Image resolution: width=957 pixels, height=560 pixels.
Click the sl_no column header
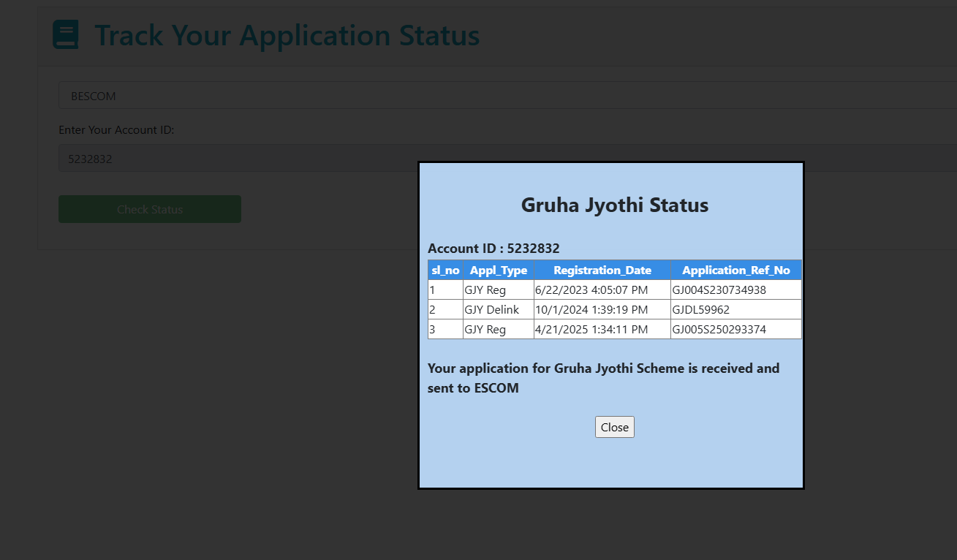(x=445, y=270)
